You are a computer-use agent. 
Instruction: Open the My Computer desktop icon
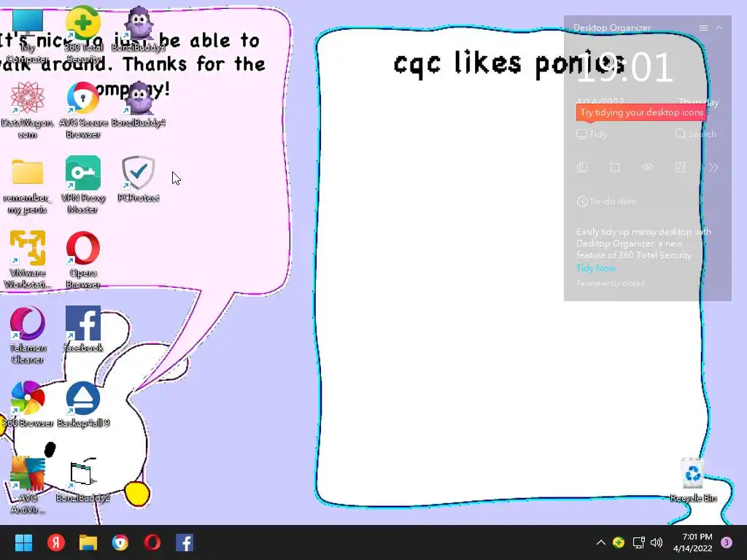tap(27, 36)
